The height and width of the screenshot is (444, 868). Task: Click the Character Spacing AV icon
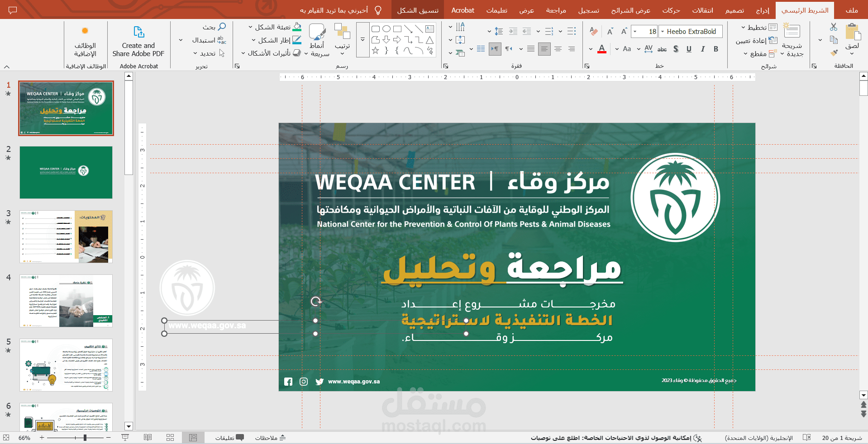tap(649, 49)
